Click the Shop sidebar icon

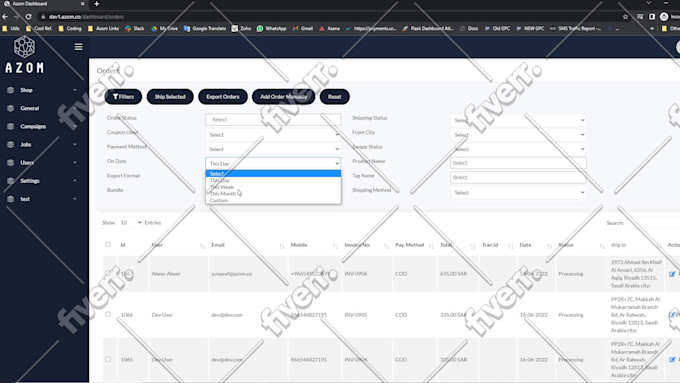pos(10,90)
